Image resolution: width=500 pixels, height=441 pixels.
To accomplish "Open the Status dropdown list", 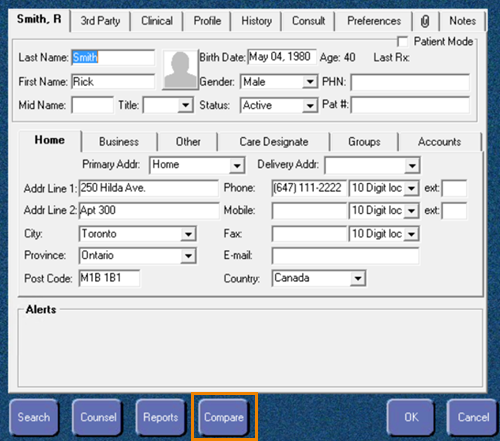I will pyautogui.click(x=310, y=106).
